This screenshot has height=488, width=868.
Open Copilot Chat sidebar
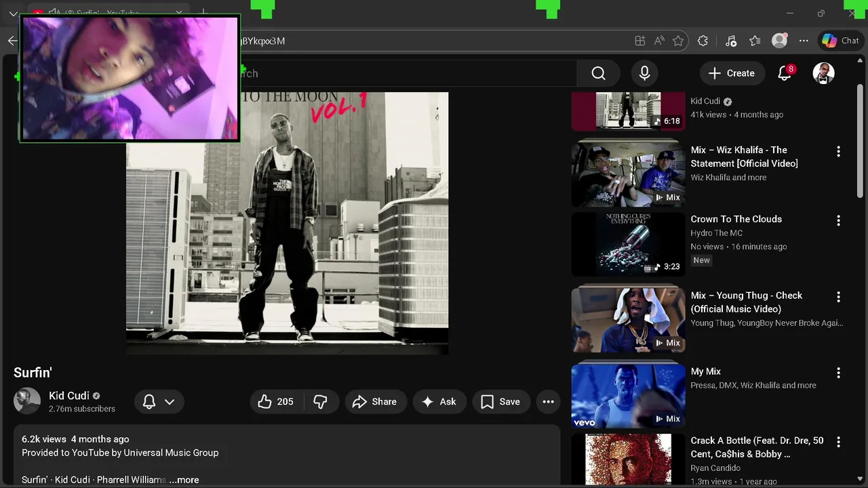point(841,41)
